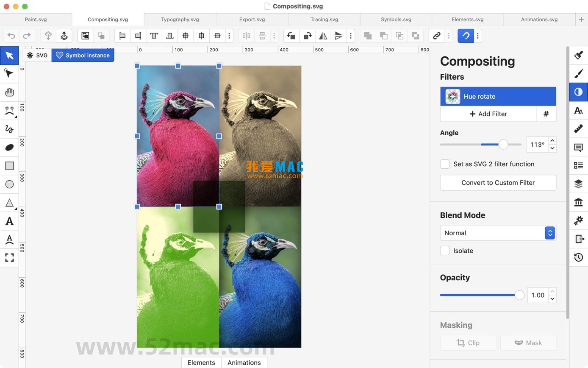Click the Group objects icon
588x368 pixels.
click(x=85, y=36)
